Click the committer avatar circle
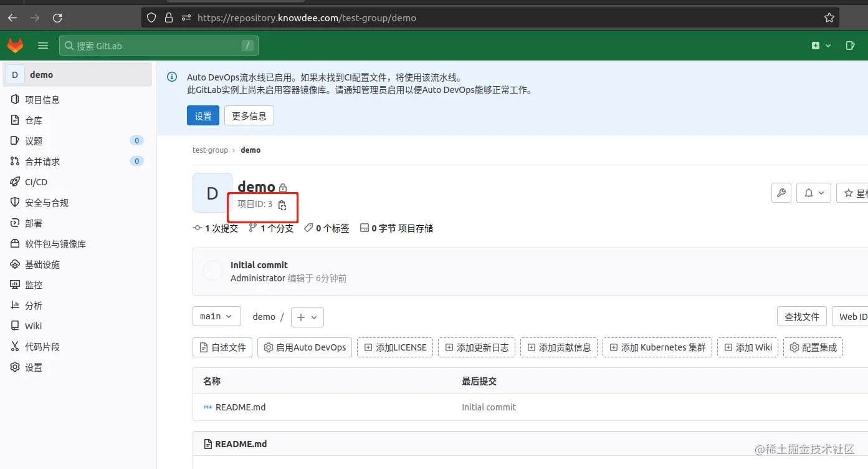The width and height of the screenshot is (868, 469). (213, 271)
